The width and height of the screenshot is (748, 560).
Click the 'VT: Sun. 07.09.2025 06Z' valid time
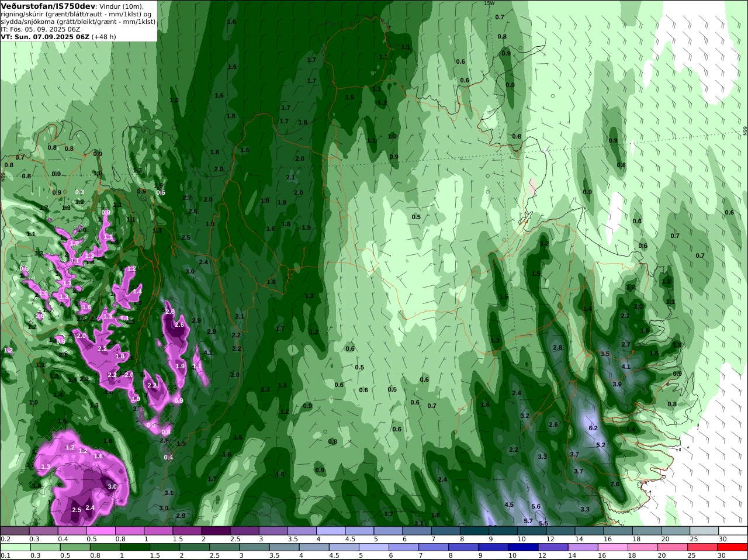tap(45, 36)
